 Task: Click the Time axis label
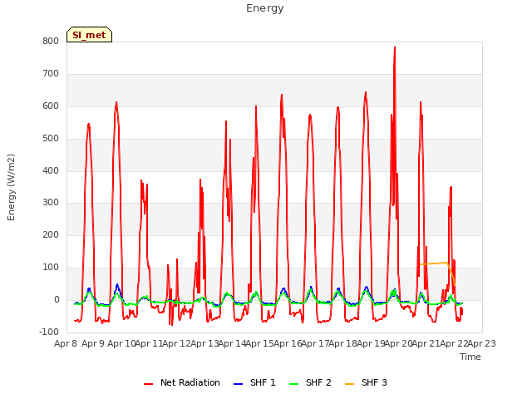pos(470,357)
